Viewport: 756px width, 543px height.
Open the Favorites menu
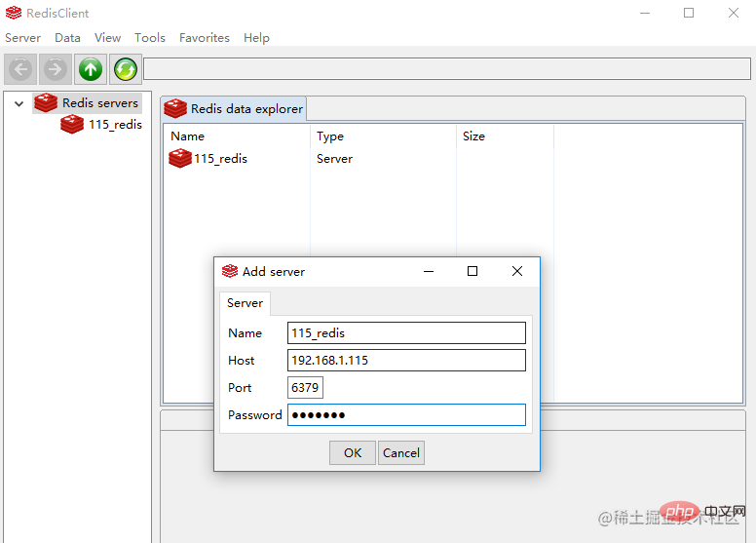(205, 38)
